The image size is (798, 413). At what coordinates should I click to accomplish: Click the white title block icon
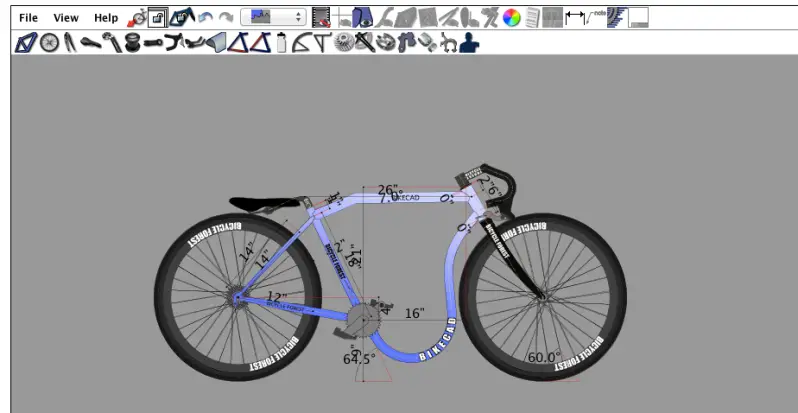pyautogui.click(x=638, y=18)
